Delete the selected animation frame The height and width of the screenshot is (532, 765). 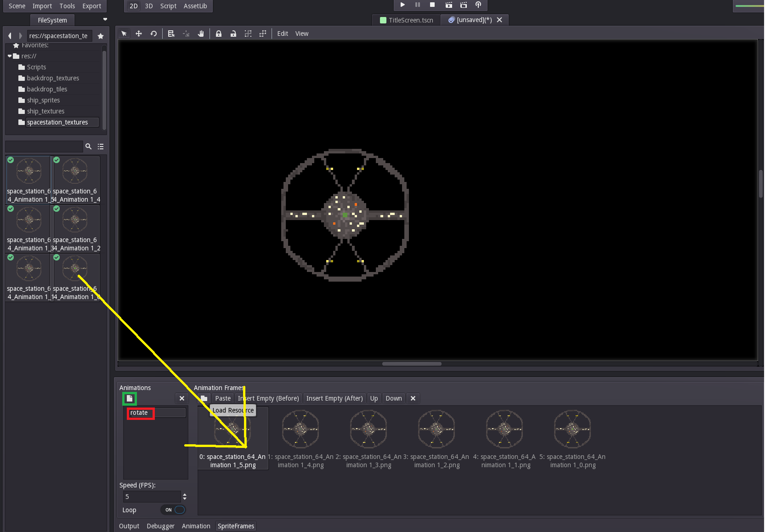point(413,398)
